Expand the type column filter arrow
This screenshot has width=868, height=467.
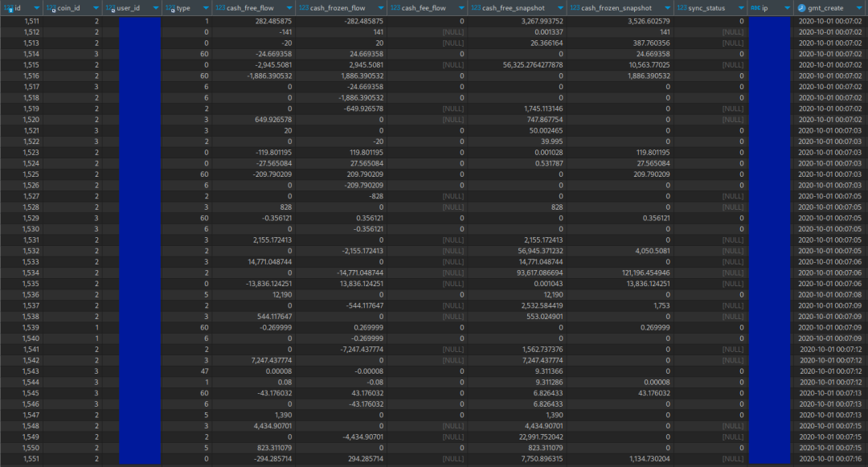click(x=207, y=8)
